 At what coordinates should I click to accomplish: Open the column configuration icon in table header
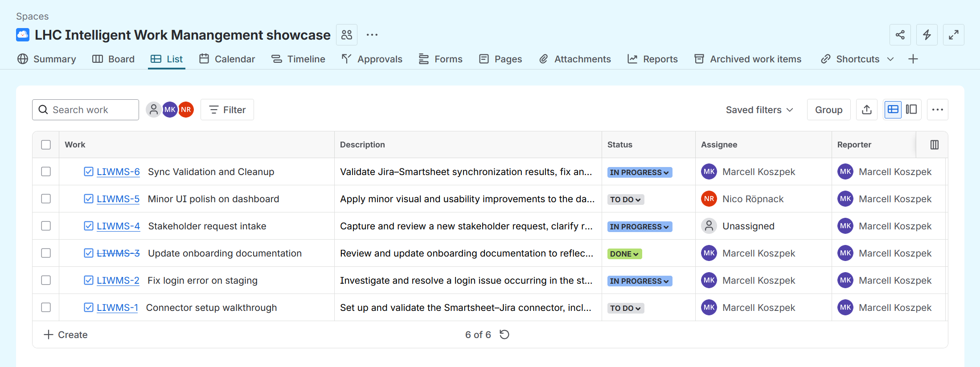click(x=934, y=145)
